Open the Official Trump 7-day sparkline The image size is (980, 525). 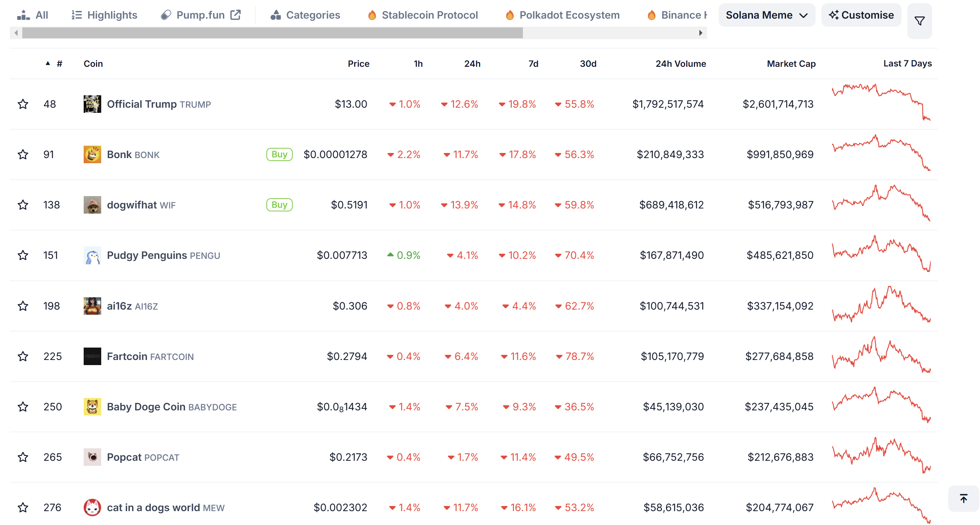click(x=881, y=103)
